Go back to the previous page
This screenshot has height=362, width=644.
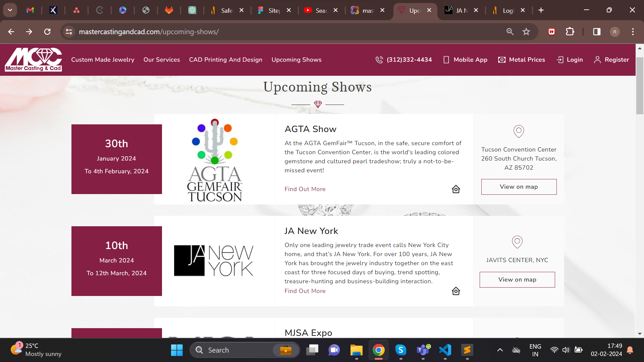pos(11,32)
